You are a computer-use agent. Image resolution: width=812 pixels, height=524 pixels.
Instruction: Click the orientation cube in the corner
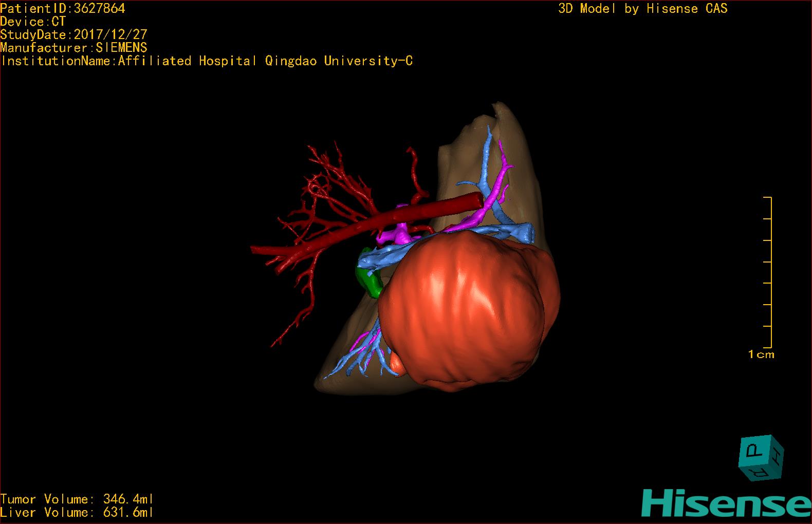pos(762,458)
